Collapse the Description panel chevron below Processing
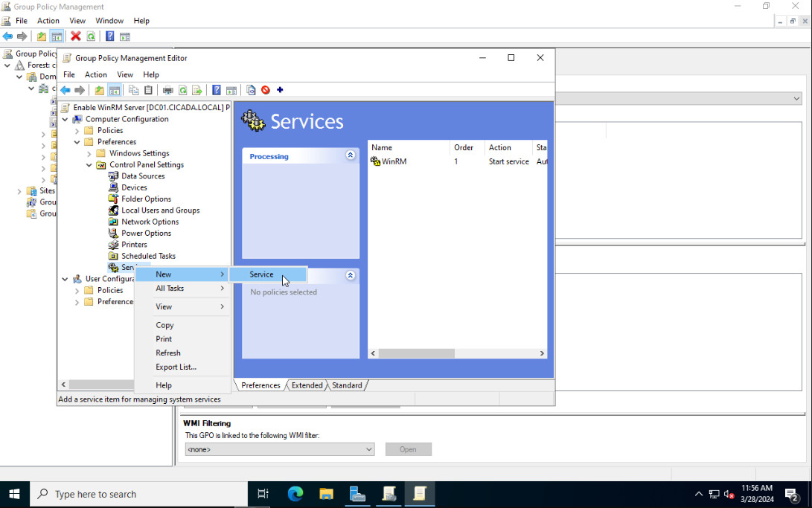The image size is (812, 508). click(351, 275)
